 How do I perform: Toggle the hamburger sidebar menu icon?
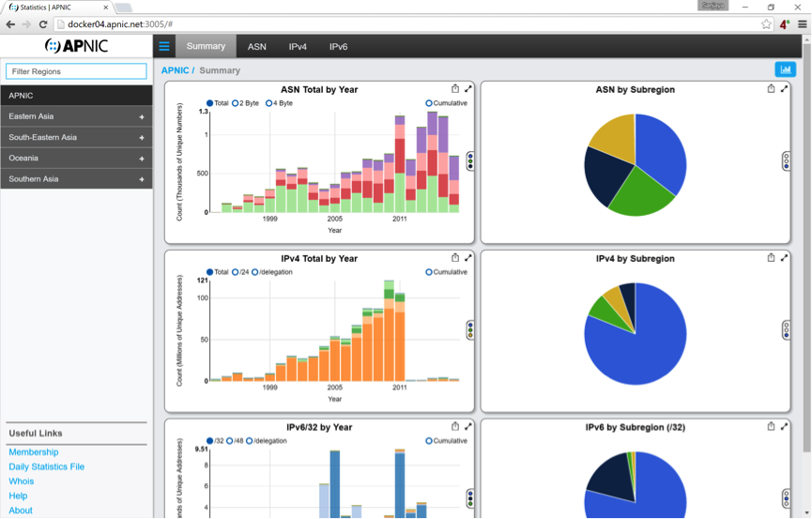pos(164,47)
